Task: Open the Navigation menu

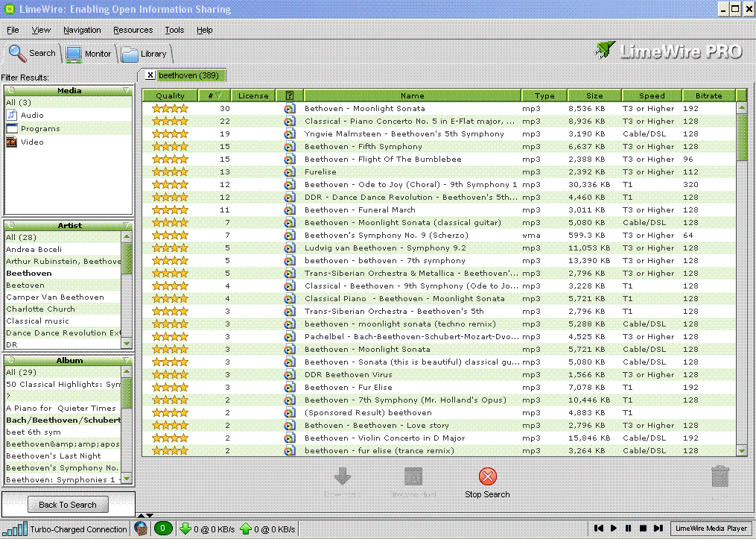Action: [82, 30]
